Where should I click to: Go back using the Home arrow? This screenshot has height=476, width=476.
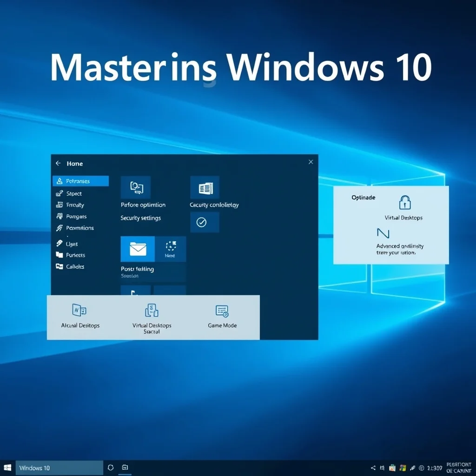point(58,163)
